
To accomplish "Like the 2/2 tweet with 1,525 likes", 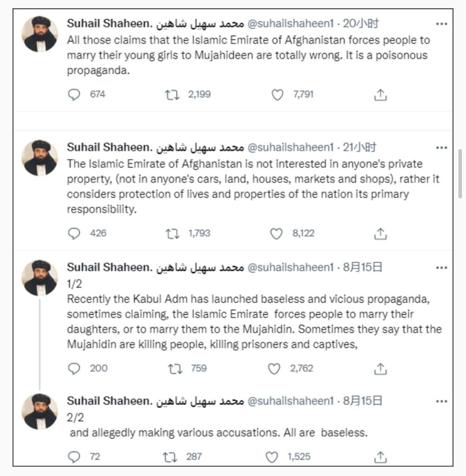I will click(x=271, y=457).
